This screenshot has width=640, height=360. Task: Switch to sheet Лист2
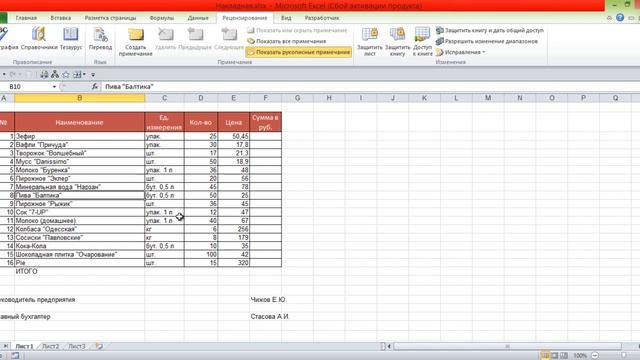[51, 346]
